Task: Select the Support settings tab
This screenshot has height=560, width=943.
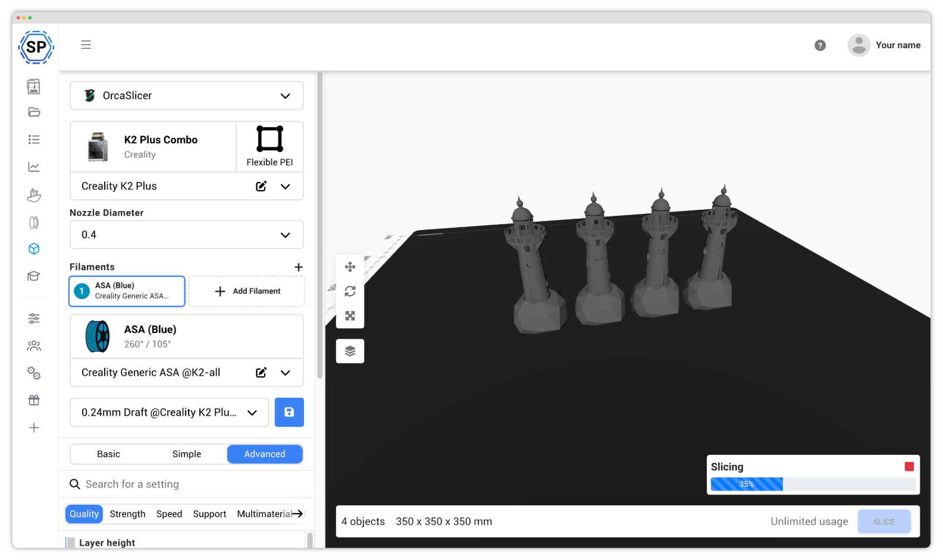Action: click(x=209, y=514)
